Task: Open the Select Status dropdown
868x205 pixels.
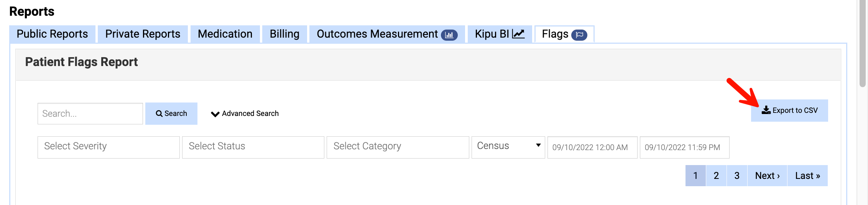Action: (x=253, y=147)
